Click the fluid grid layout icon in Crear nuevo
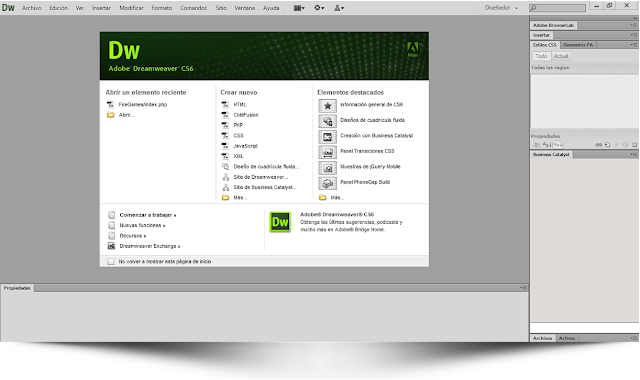640x380 pixels. pyautogui.click(x=225, y=167)
